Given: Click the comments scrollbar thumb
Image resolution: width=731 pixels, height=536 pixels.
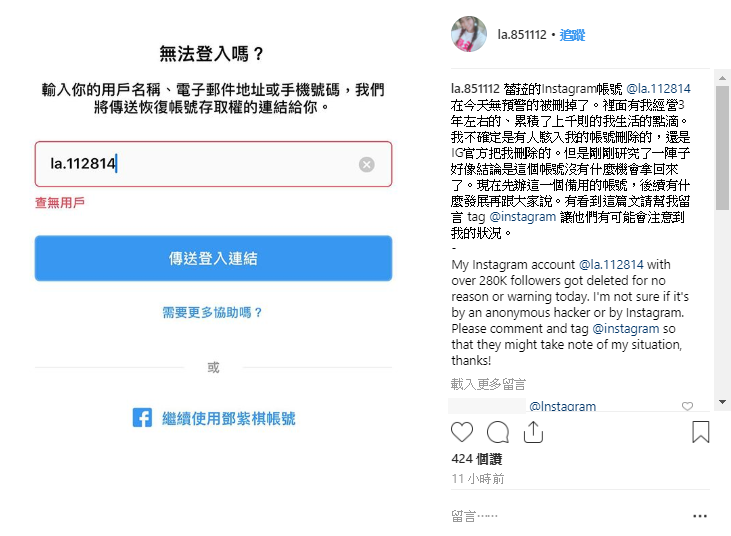Looking at the screenshot, I should tap(722, 148).
